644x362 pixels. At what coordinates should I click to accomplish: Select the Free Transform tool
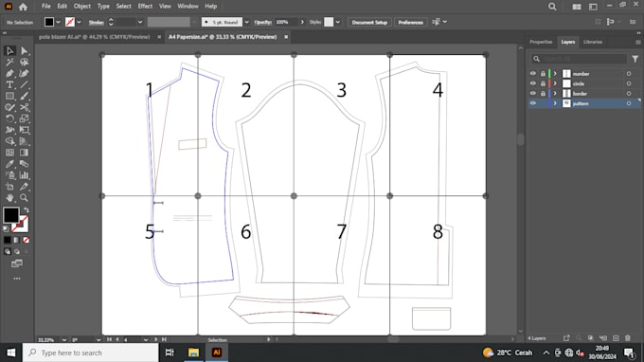tap(25, 130)
